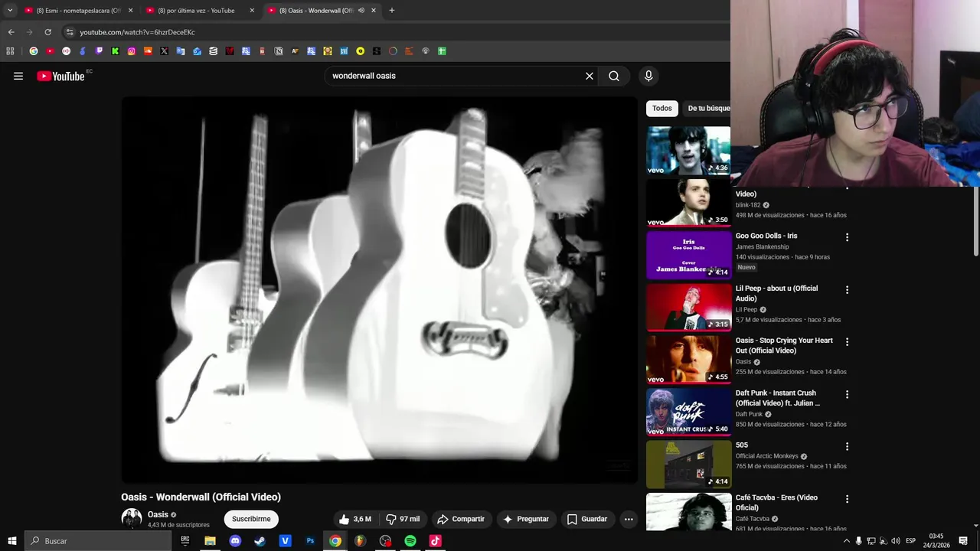Mute the Oasis Wonderwall browser tab
Image resolution: width=980 pixels, height=551 pixels.
click(x=361, y=11)
